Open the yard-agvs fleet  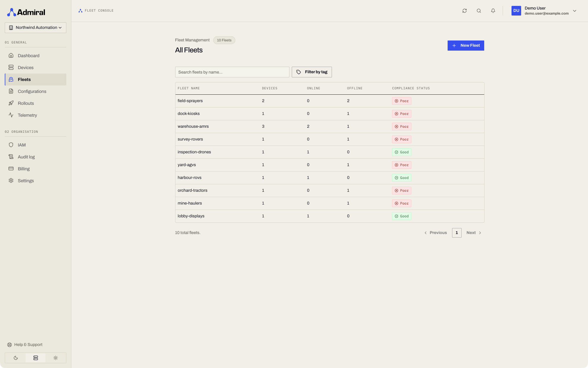(x=330, y=165)
